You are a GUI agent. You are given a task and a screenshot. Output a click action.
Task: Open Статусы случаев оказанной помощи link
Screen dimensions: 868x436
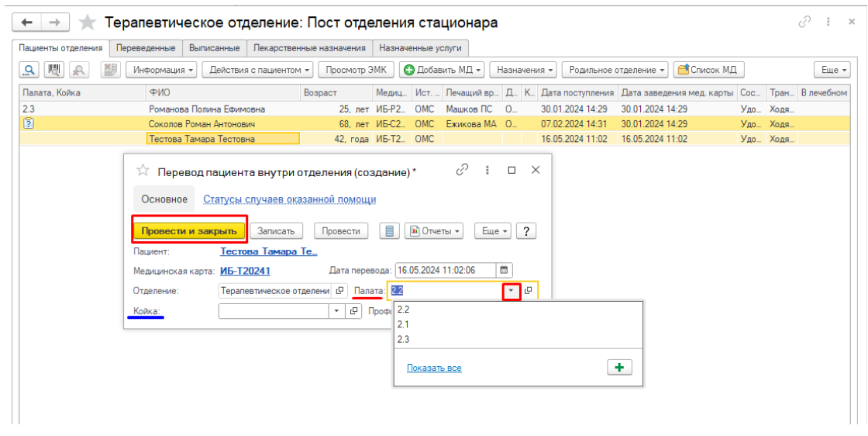289,199
